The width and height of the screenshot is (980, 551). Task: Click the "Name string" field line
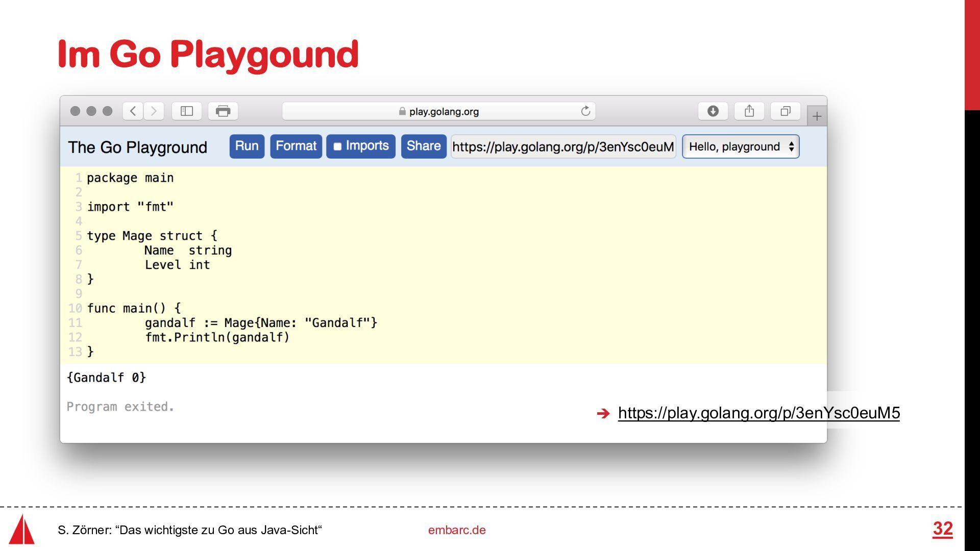pyautogui.click(x=188, y=251)
